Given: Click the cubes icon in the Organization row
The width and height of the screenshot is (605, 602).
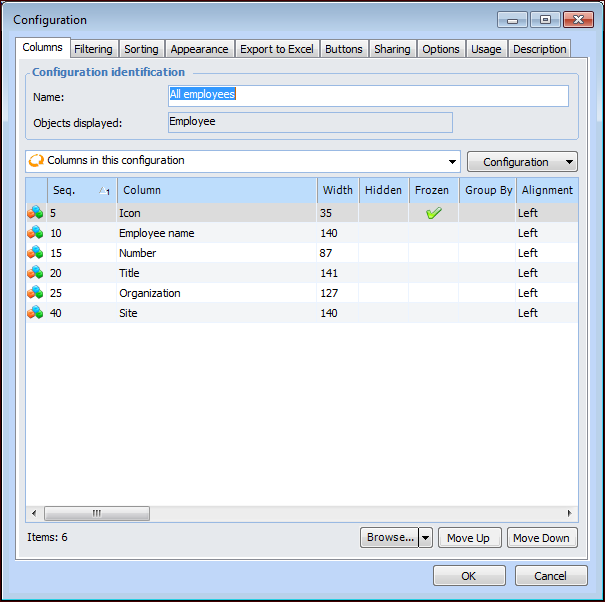Looking at the screenshot, I should point(35,293).
